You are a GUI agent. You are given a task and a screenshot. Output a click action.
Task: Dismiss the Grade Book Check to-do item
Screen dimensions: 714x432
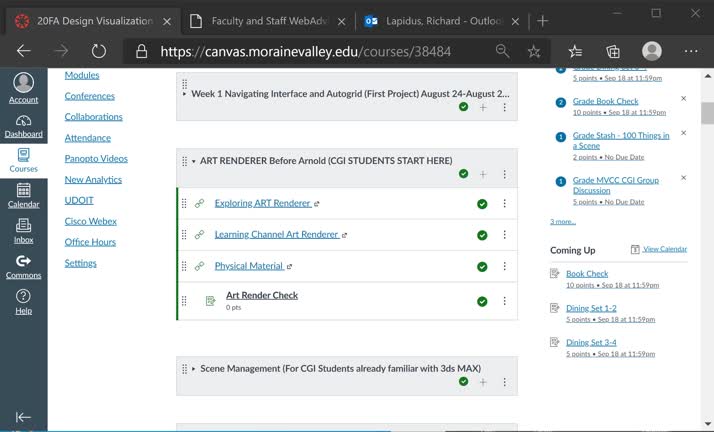[683, 98]
